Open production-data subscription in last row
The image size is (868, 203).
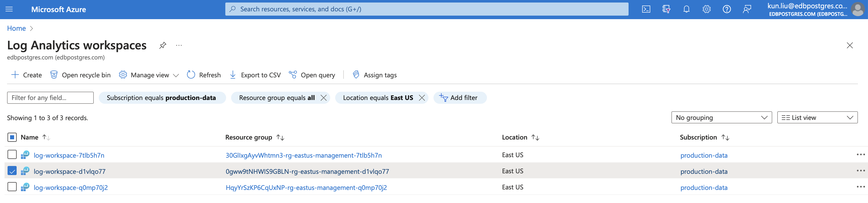click(x=704, y=188)
